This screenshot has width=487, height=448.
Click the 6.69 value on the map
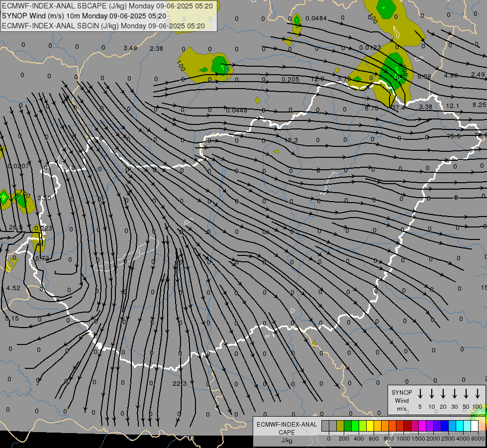pos(424,77)
